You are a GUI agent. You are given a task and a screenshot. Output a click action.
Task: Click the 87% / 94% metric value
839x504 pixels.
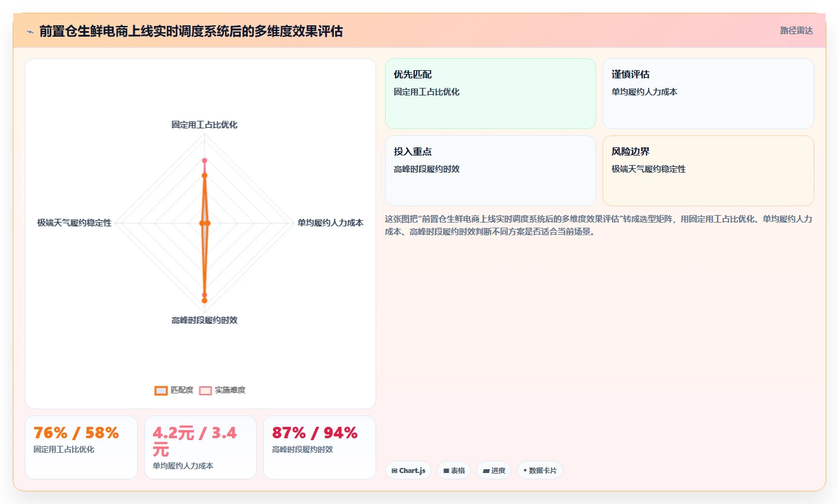click(314, 433)
